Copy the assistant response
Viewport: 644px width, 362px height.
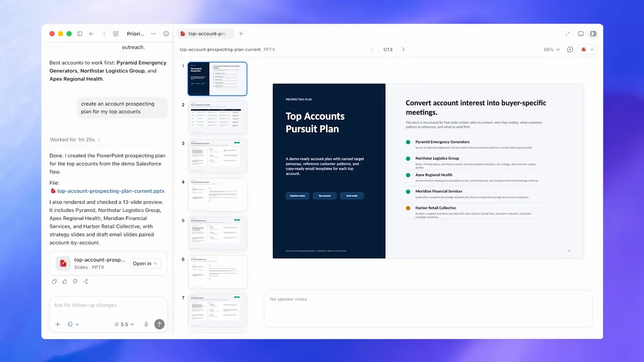pos(54,282)
